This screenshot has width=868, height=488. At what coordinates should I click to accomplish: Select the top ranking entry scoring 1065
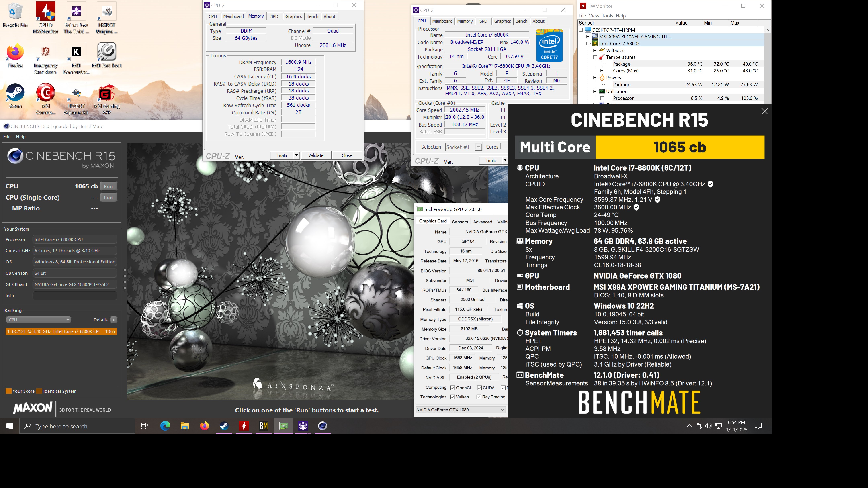tap(61, 331)
